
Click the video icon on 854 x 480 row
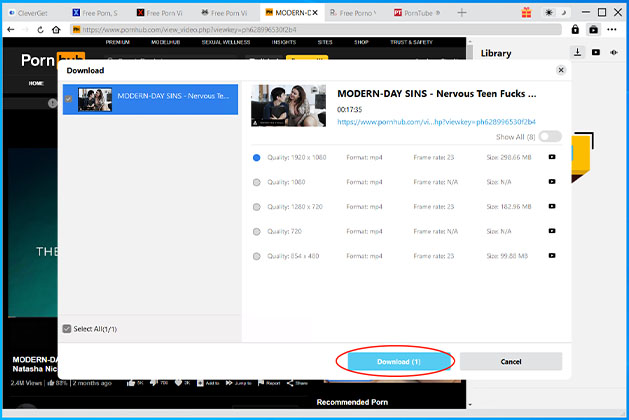(552, 255)
